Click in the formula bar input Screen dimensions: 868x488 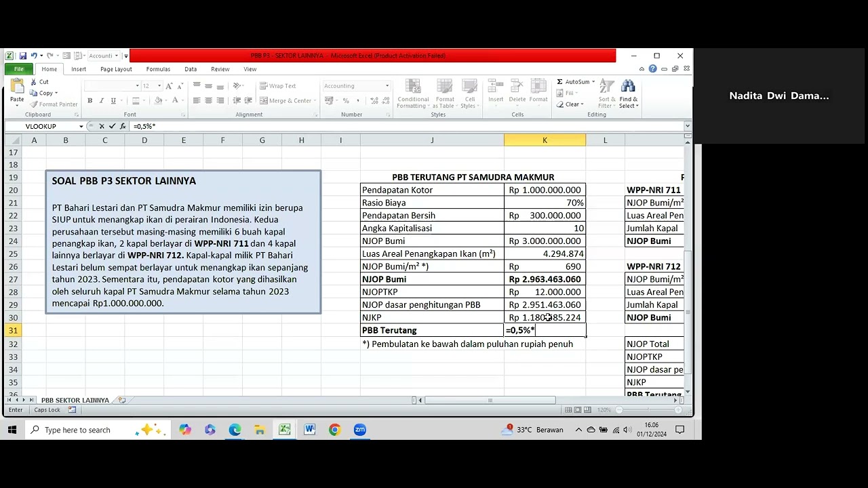(407, 126)
